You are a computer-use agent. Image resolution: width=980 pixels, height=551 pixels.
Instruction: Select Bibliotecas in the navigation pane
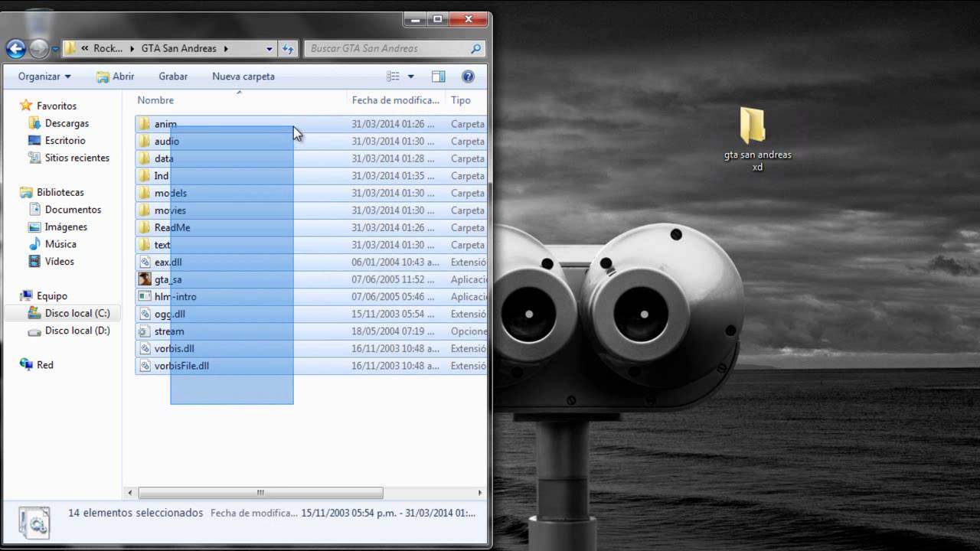point(60,192)
